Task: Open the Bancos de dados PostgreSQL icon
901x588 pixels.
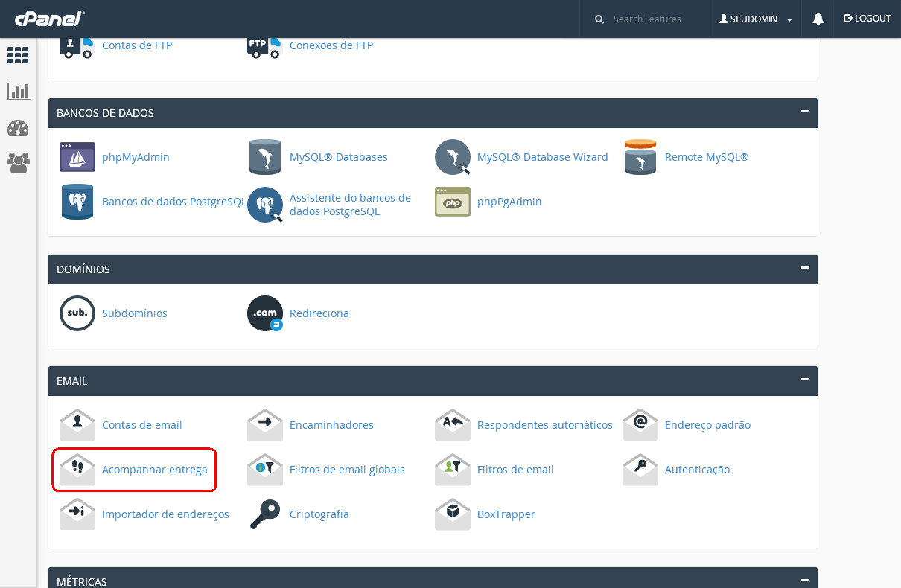Action: [77, 202]
